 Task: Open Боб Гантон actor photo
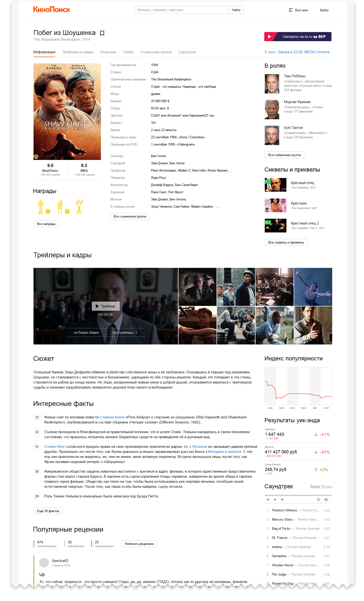(x=272, y=135)
